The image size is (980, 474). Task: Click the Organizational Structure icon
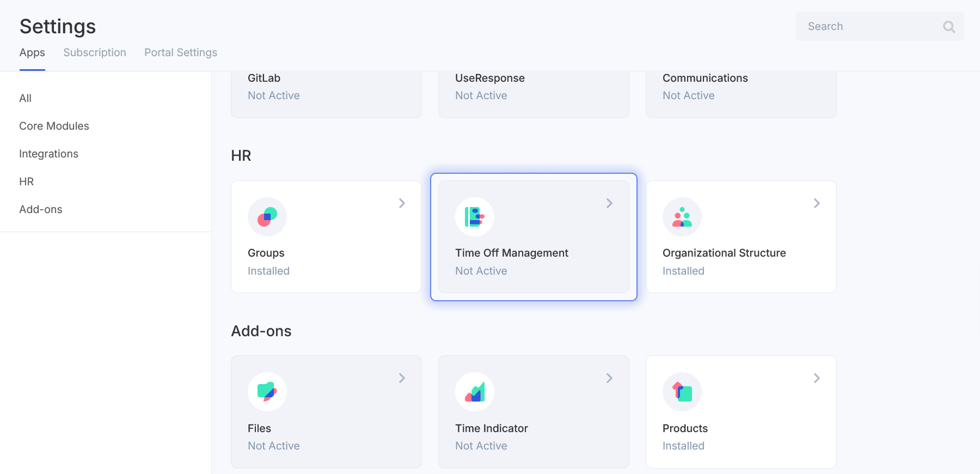(x=682, y=217)
